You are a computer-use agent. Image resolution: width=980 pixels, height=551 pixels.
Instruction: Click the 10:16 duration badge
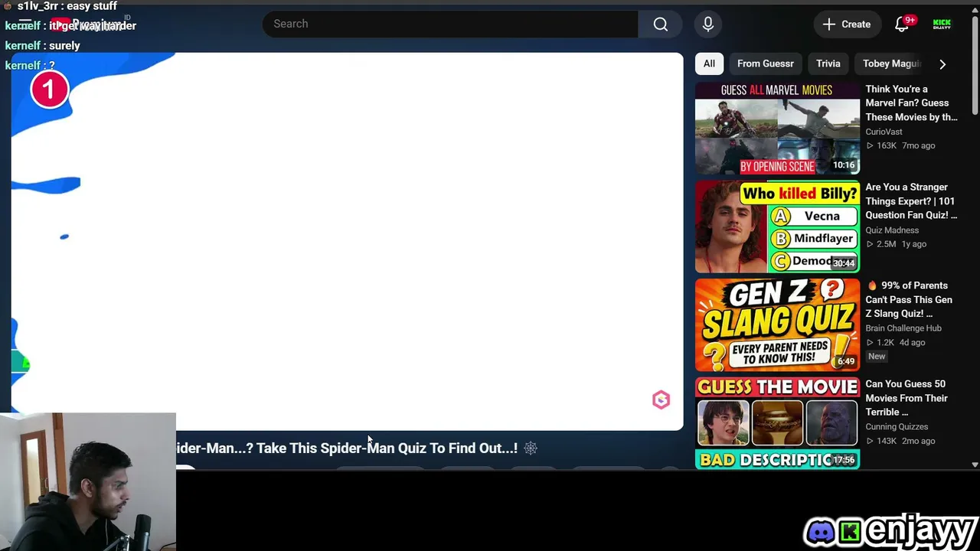pyautogui.click(x=844, y=165)
